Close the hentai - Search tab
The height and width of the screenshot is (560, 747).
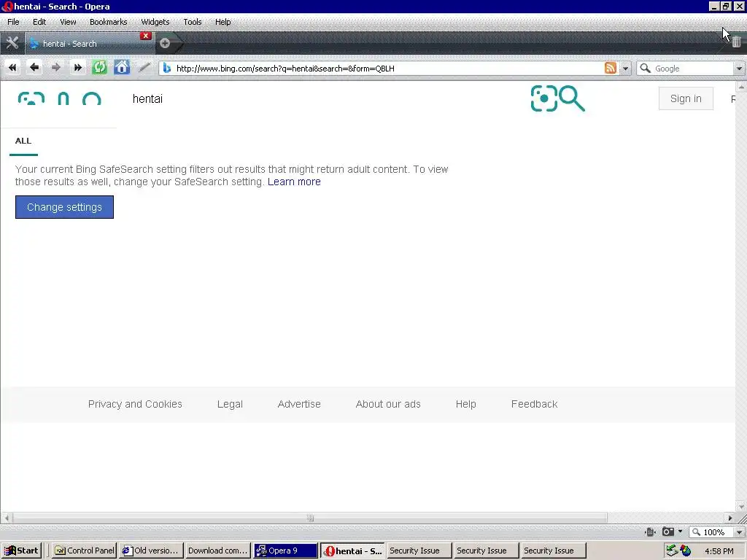click(x=146, y=36)
